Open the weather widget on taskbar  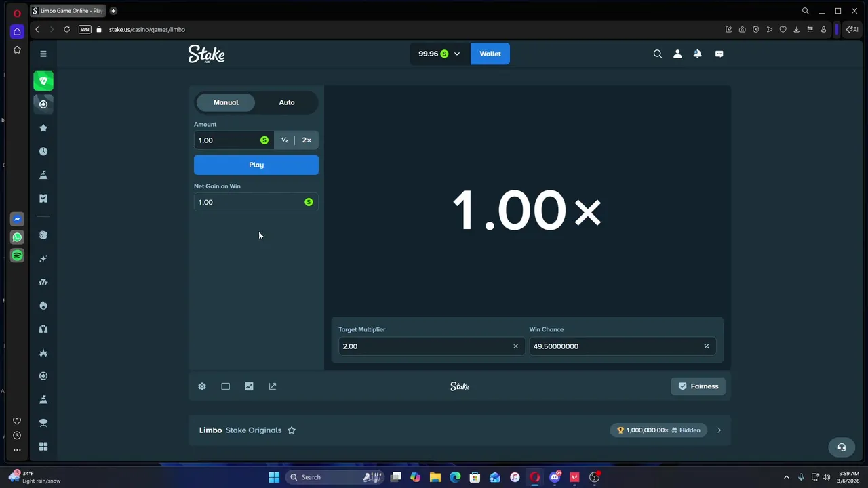click(35, 477)
